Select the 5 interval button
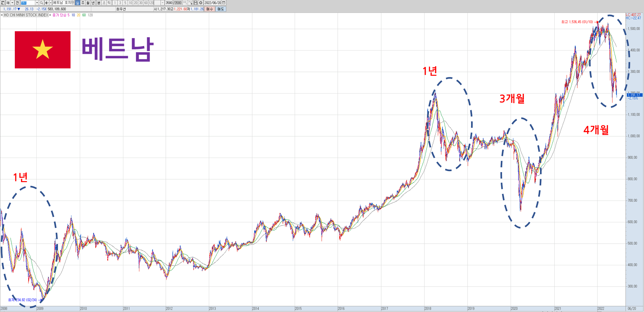The image size is (644, 312). point(125,3)
